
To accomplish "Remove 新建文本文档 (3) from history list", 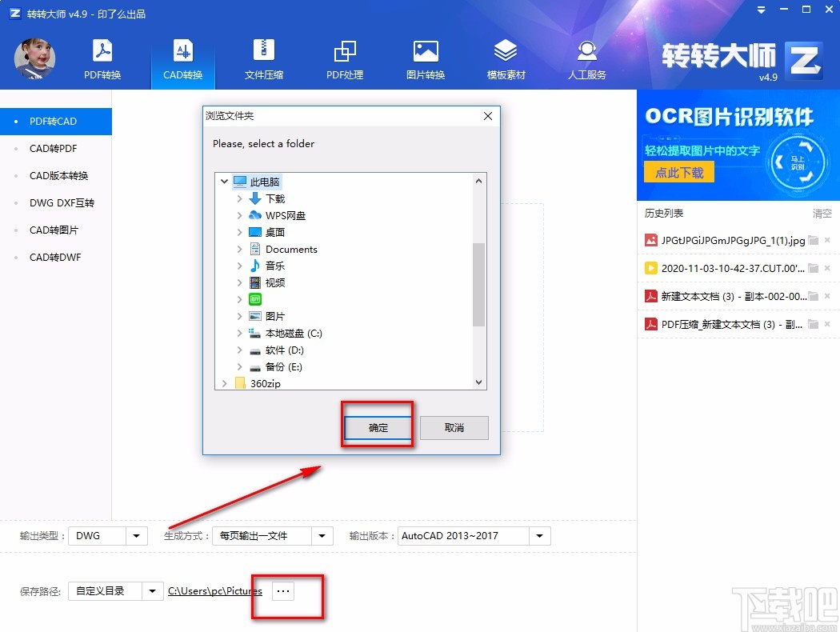I will (x=828, y=297).
